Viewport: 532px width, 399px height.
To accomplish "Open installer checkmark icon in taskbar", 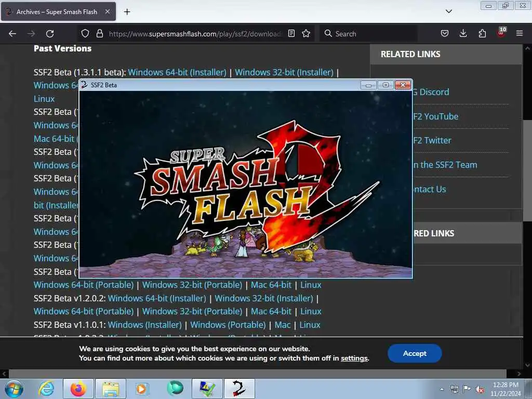I will tap(207, 389).
